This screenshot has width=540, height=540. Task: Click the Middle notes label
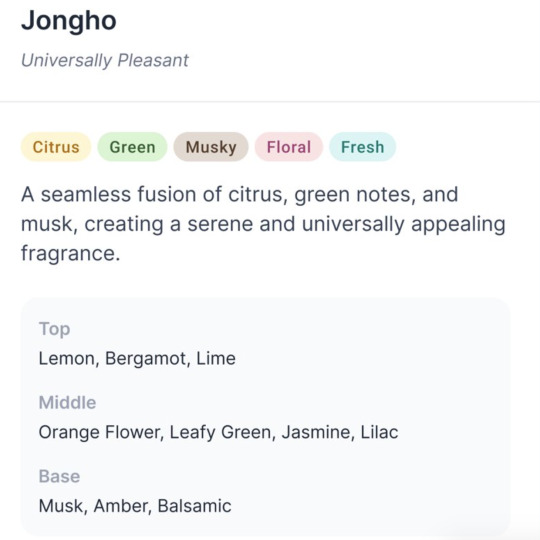point(67,403)
